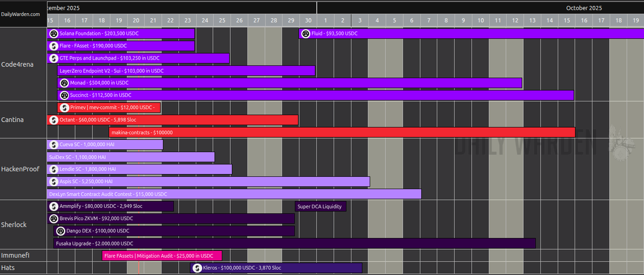Click the Octant contest icon
Image resolution: width=644 pixels, height=275 pixels.
click(54, 120)
